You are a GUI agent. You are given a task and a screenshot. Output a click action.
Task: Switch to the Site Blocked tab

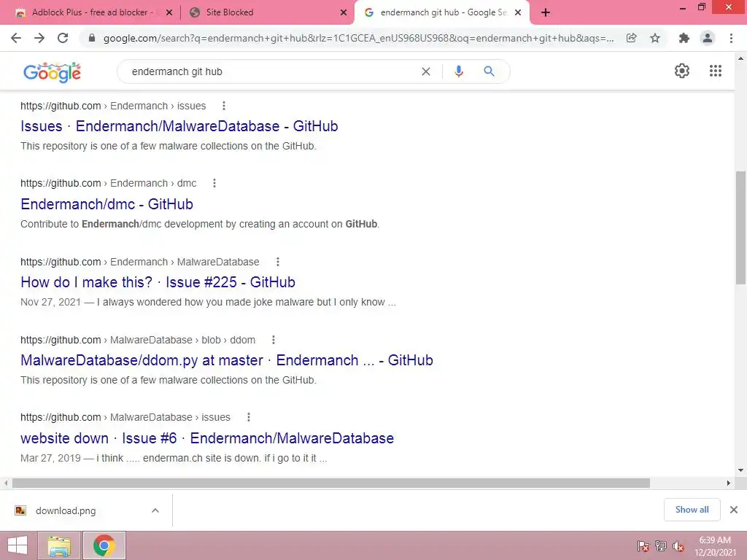pyautogui.click(x=268, y=13)
